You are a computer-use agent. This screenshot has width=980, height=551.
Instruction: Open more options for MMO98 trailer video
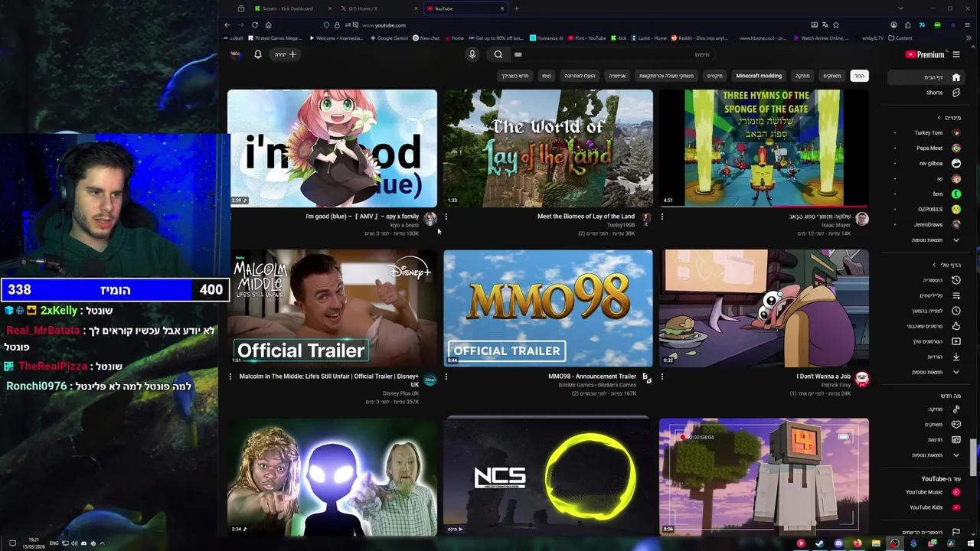(x=446, y=377)
